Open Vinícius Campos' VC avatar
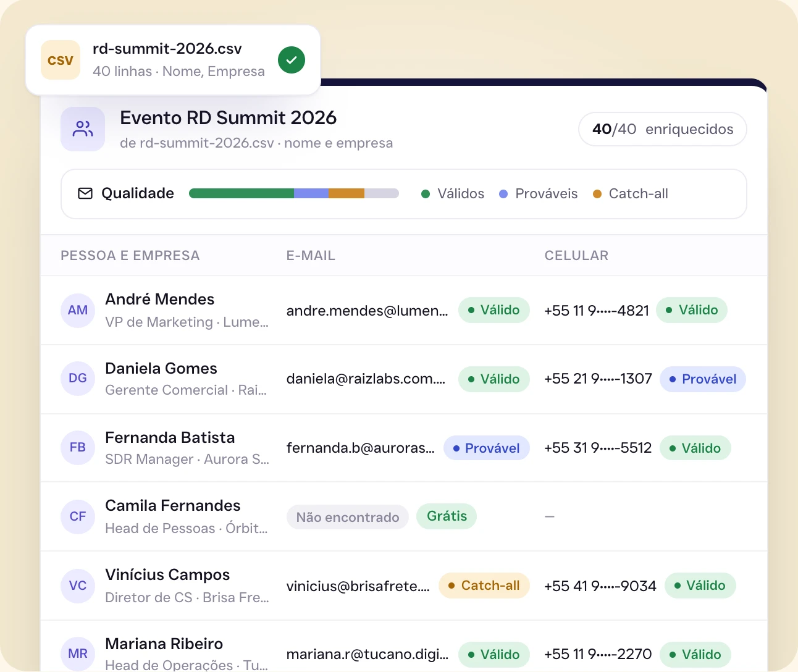The image size is (798, 672). 78,586
